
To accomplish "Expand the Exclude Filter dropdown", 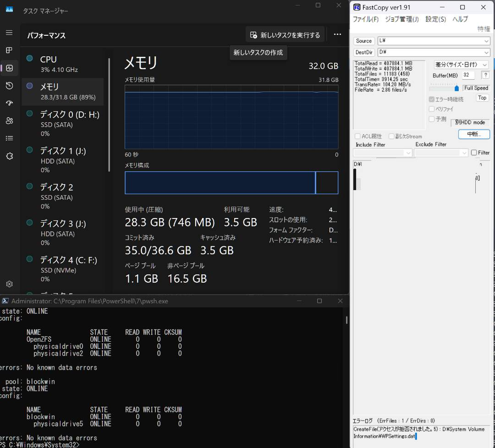I will pos(464,153).
